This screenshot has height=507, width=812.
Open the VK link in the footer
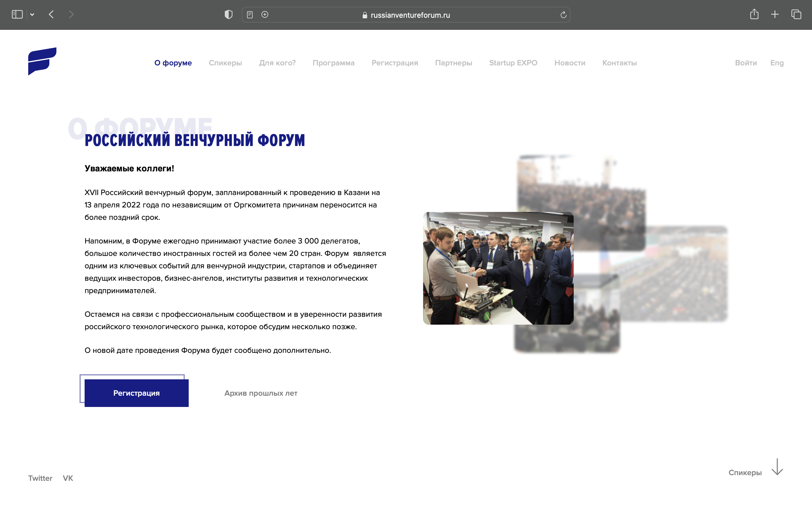pyautogui.click(x=68, y=478)
